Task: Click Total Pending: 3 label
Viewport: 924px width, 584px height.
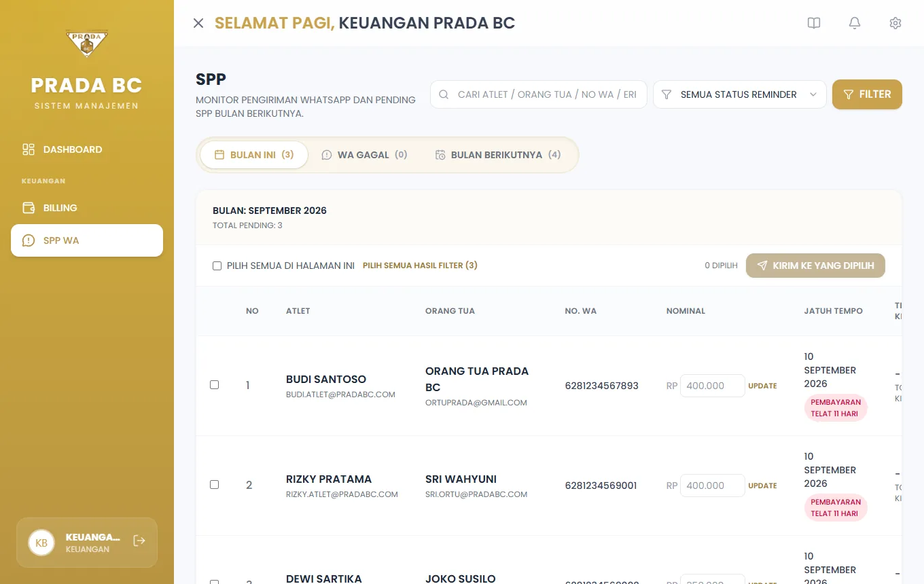Action: click(247, 225)
